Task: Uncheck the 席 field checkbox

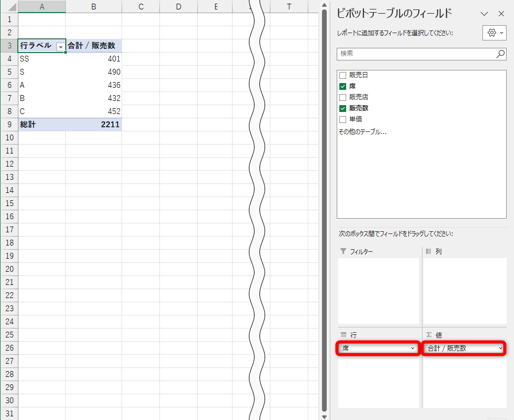Action: tap(343, 87)
